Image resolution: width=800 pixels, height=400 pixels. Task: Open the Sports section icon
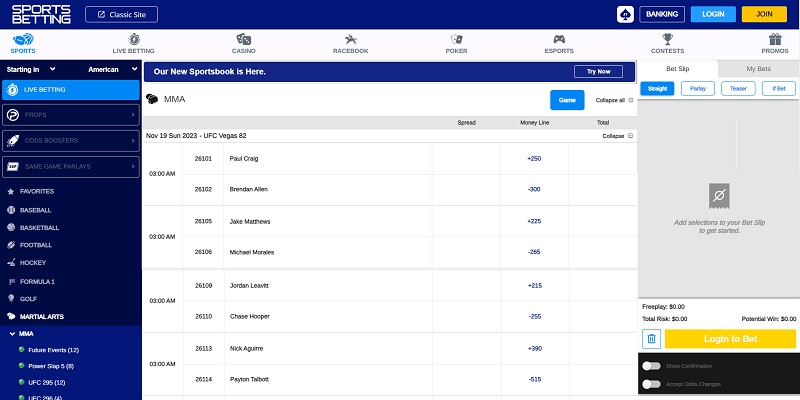(x=23, y=39)
